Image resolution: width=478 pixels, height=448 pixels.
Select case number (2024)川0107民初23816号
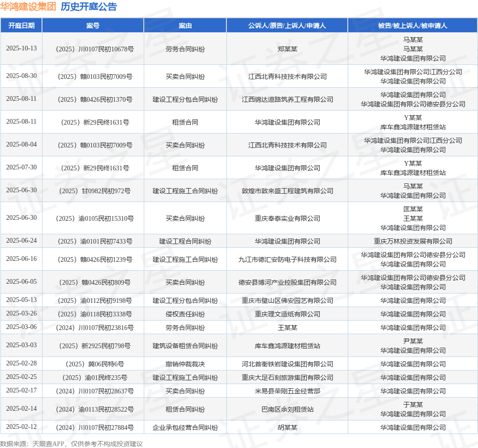point(95,328)
